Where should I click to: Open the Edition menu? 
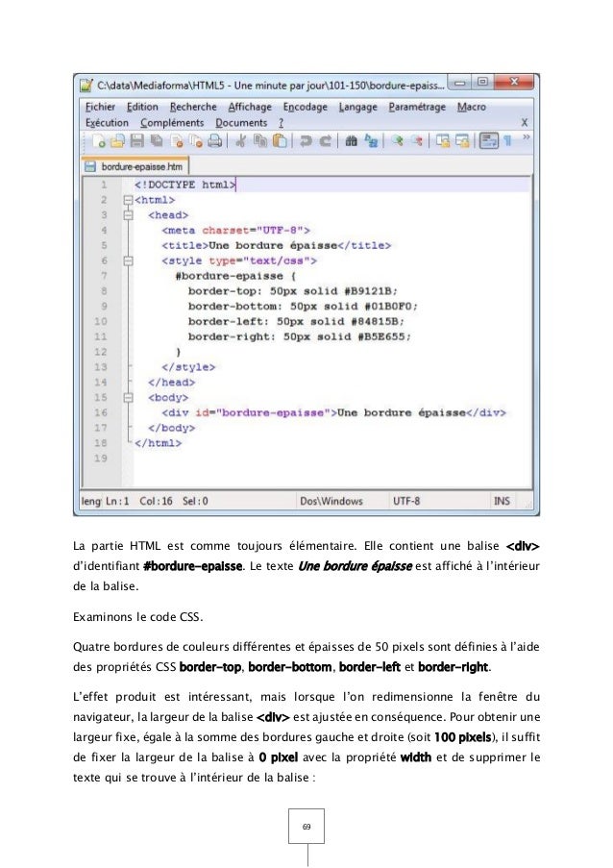(142, 107)
